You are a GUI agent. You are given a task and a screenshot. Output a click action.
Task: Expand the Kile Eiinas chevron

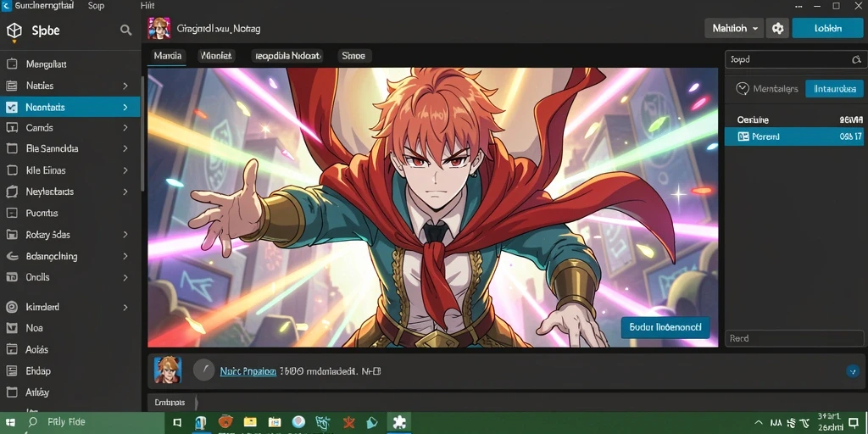click(125, 170)
